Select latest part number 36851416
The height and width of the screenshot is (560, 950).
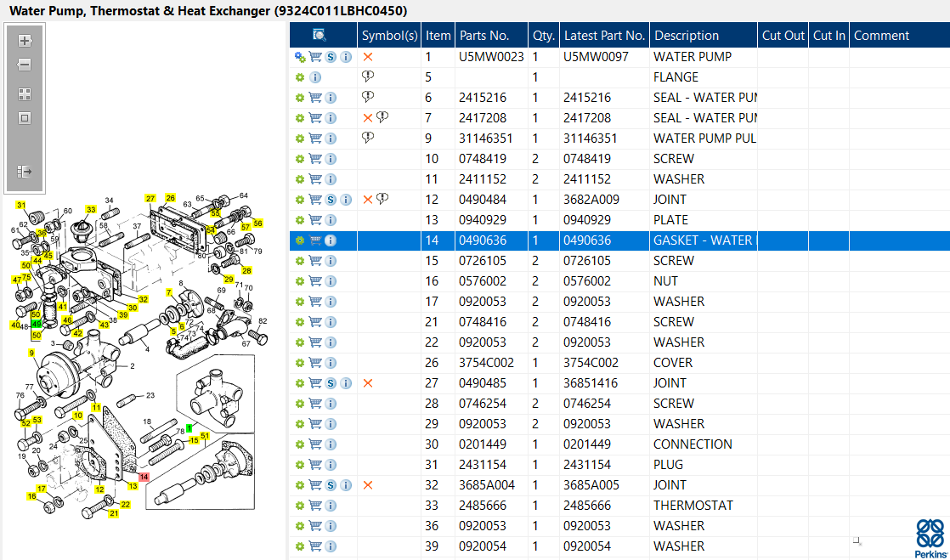tap(591, 383)
